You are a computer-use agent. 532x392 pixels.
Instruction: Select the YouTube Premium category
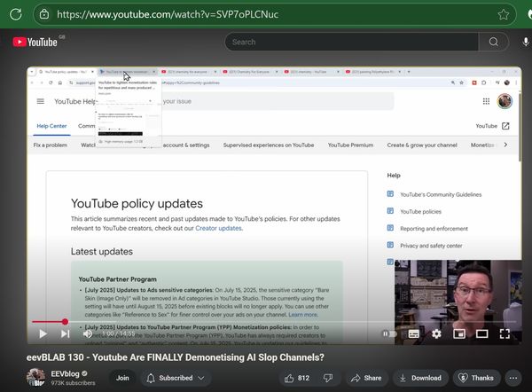click(x=350, y=145)
